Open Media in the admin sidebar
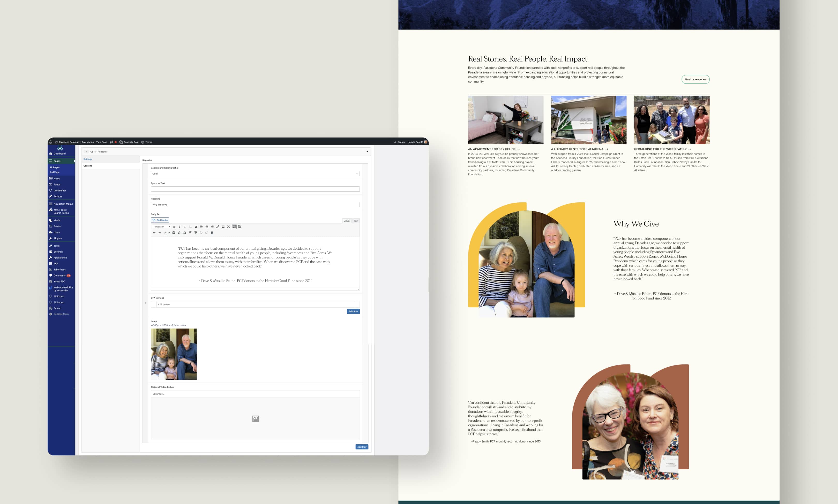The height and width of the screenshot is (504, 838). (57, 220)
